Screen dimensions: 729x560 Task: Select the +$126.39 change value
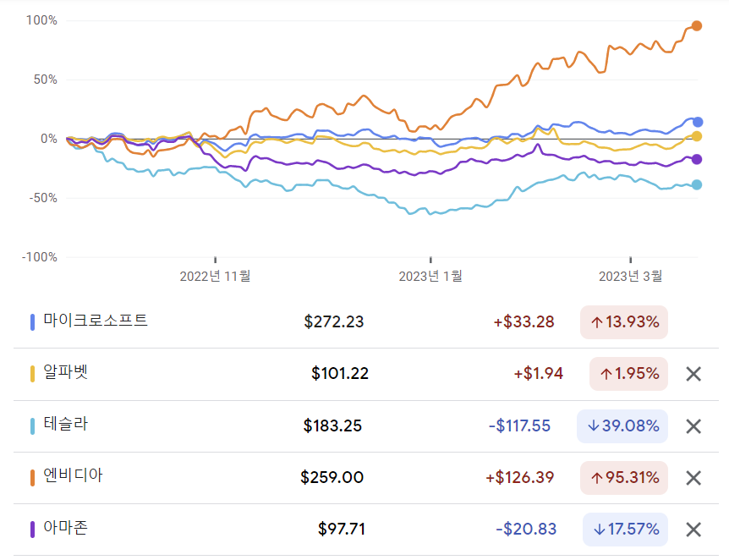pos(520,477)
